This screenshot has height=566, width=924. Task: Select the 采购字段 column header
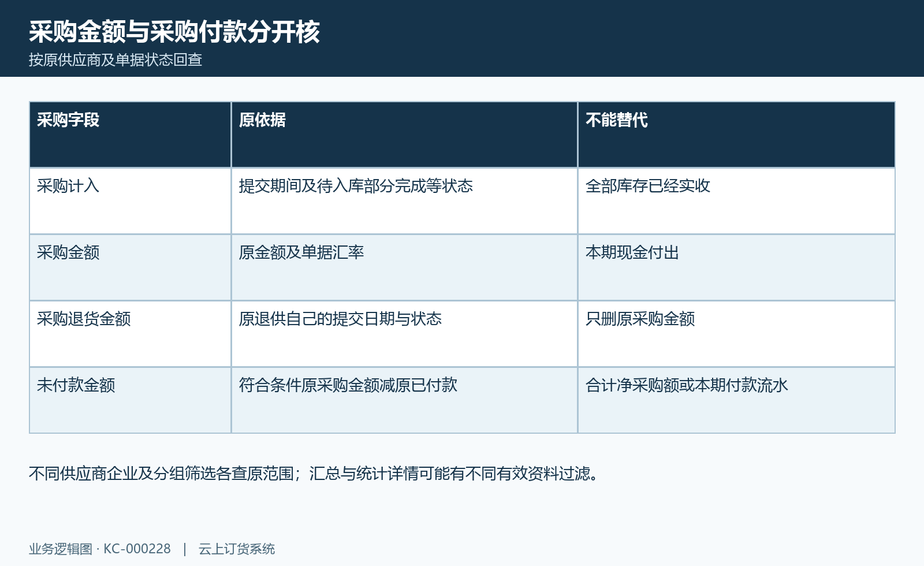click(x=130, y=135)
